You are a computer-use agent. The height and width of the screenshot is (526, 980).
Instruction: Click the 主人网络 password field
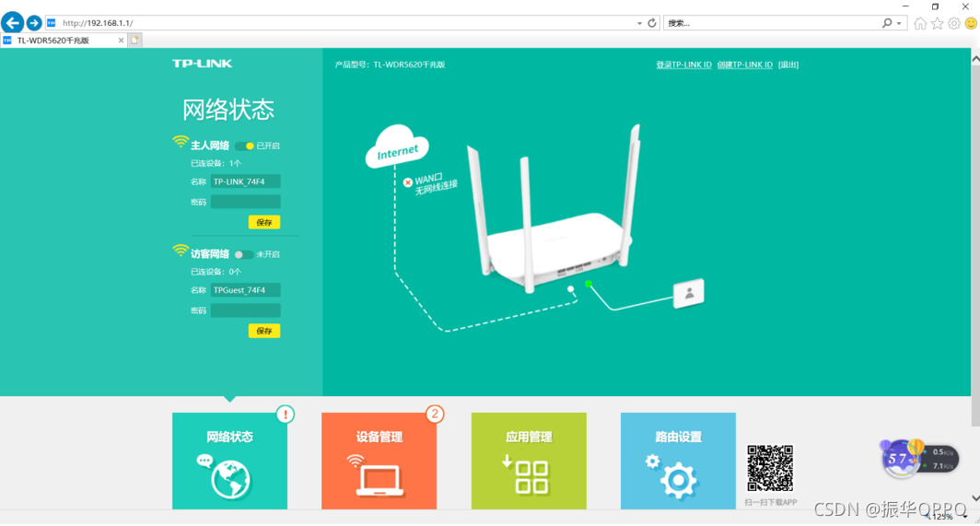[245, 202]
